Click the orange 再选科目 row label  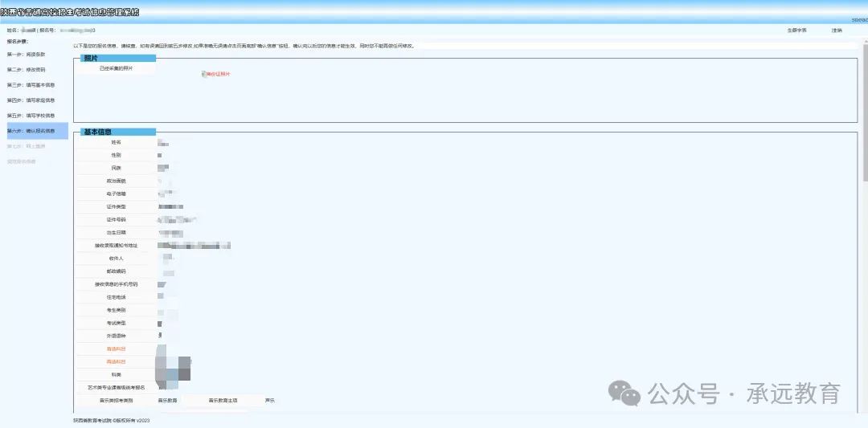click(116, 361)
